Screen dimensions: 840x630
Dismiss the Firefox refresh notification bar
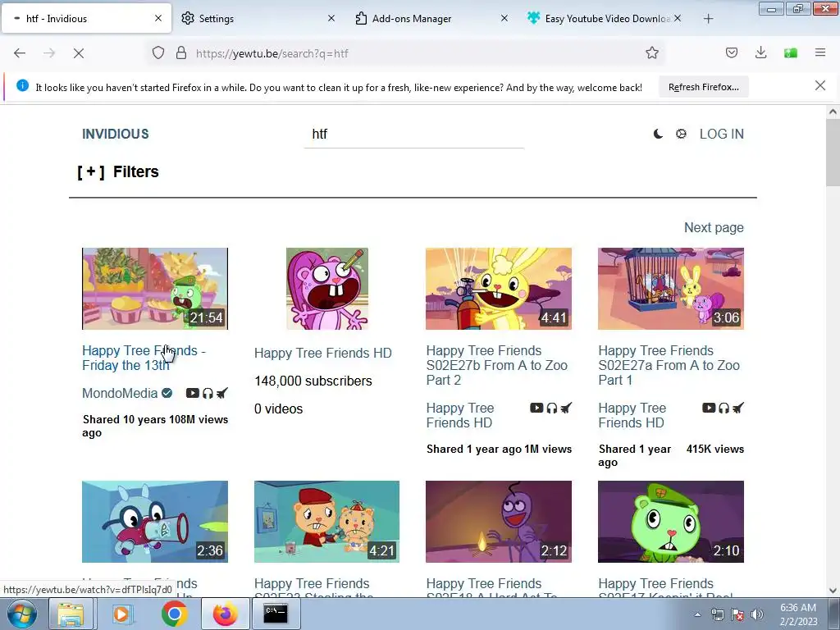(x=820, y=85)
